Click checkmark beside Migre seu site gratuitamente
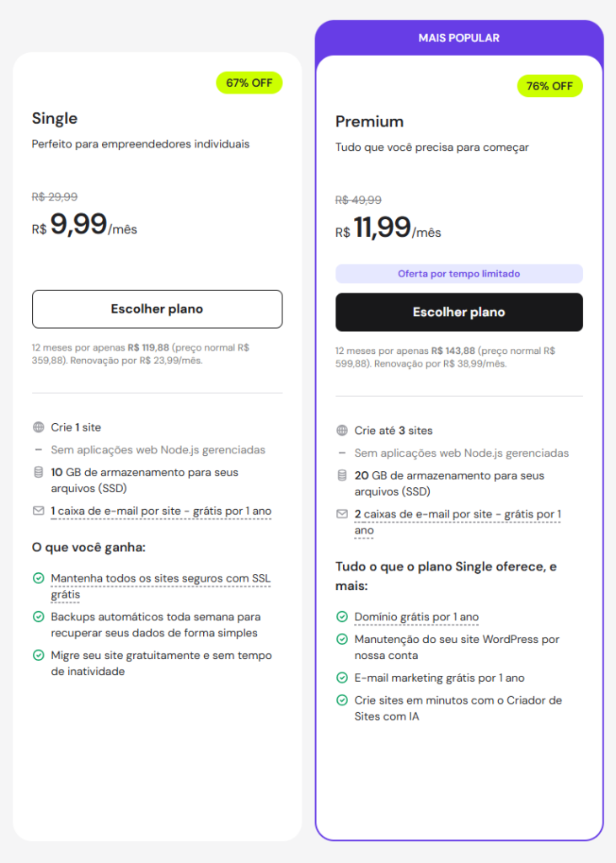 38,656
